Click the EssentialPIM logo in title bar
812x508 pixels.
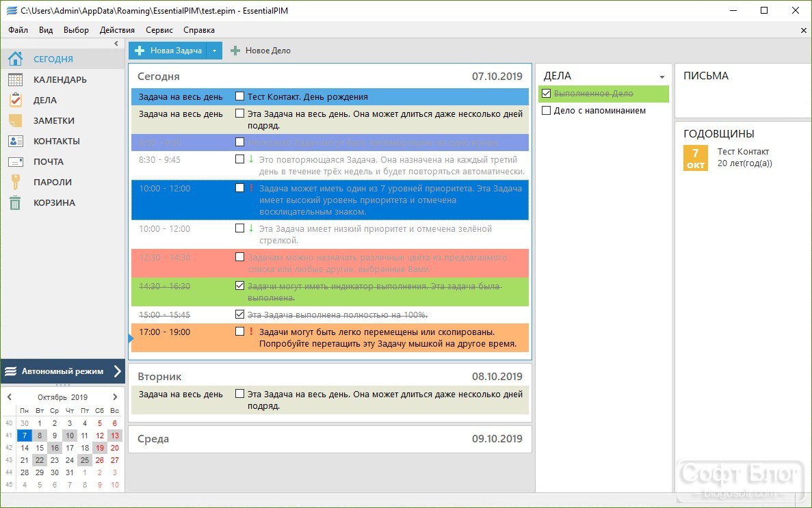tap(12, 10)
